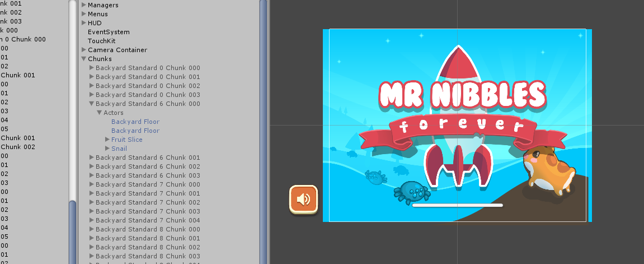Collapse Backyard Standard 6 Chunk 000
Image resolution: width=644 pixels, height=264 pixels.
[92, 104]
